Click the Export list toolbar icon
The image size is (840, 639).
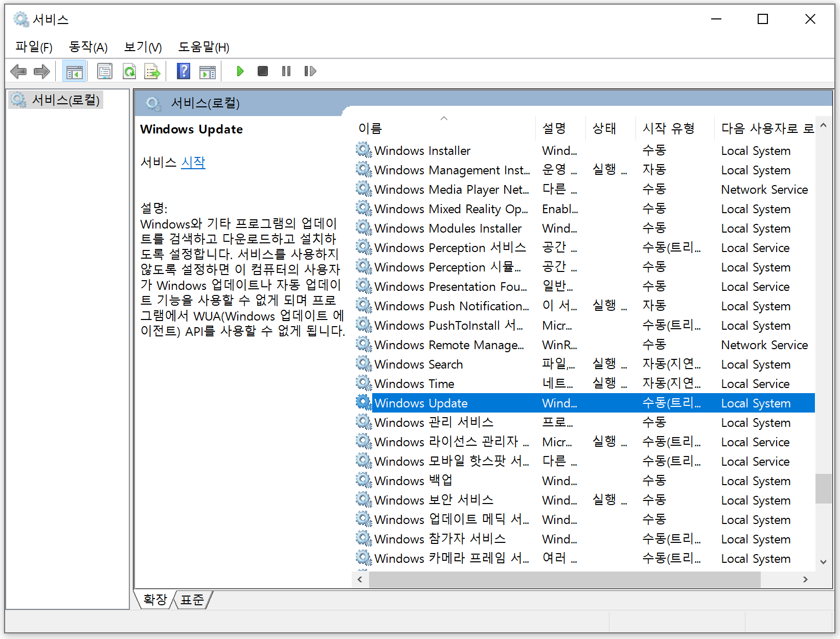tap(152, 71)
